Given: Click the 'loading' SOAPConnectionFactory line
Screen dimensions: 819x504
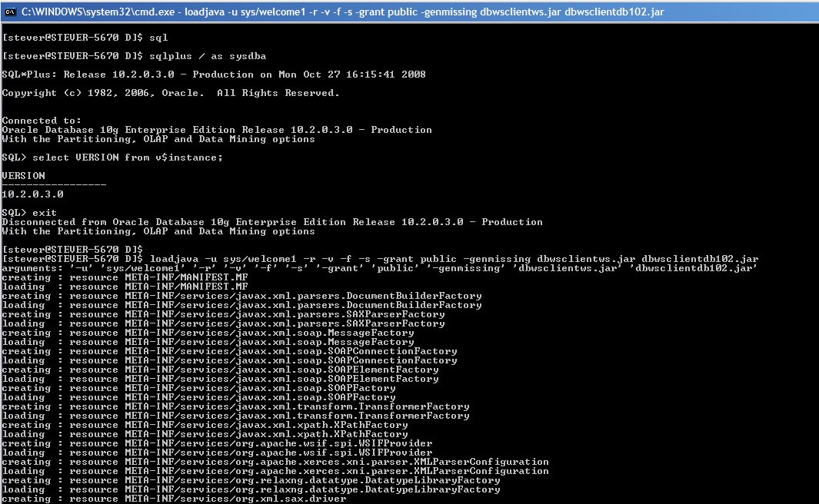Looking at the screenshot, I should click(x=229, y=360).
